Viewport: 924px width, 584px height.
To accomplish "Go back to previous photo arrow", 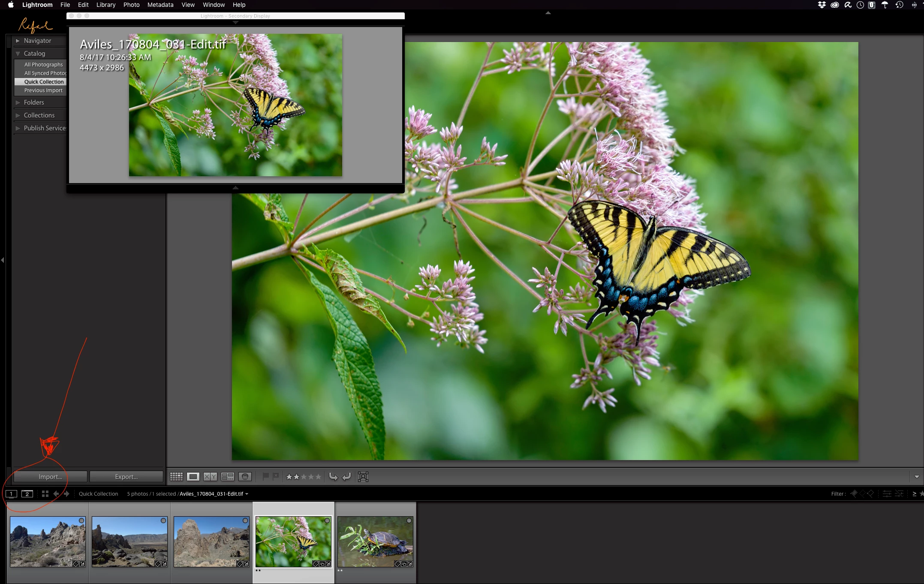I will pos(56,494).
